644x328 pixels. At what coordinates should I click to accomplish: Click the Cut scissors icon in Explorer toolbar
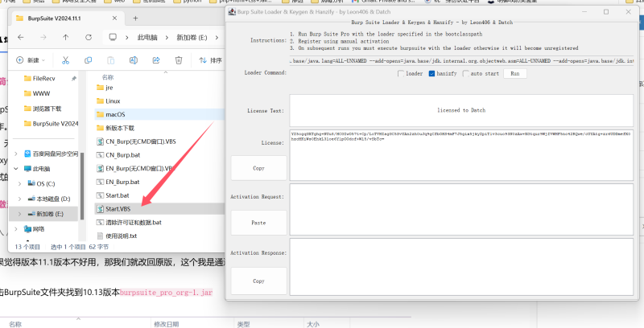pyautogui.click(x=66, y=60)
